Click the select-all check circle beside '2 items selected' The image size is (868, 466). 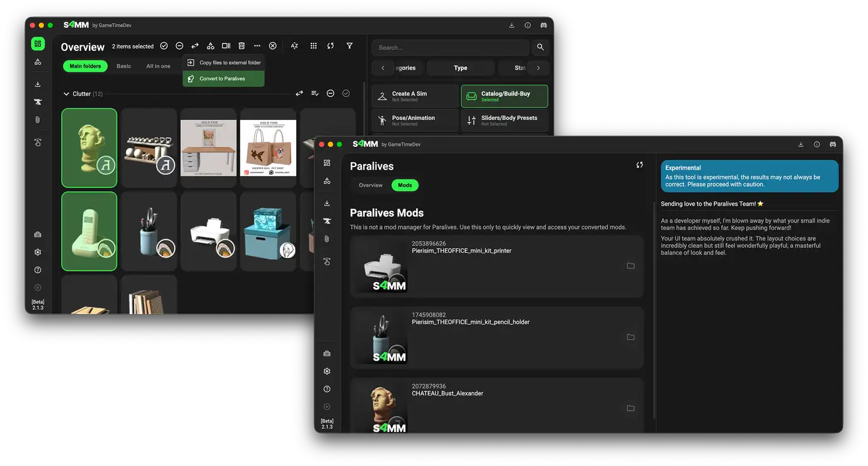[x=164, y=46]
